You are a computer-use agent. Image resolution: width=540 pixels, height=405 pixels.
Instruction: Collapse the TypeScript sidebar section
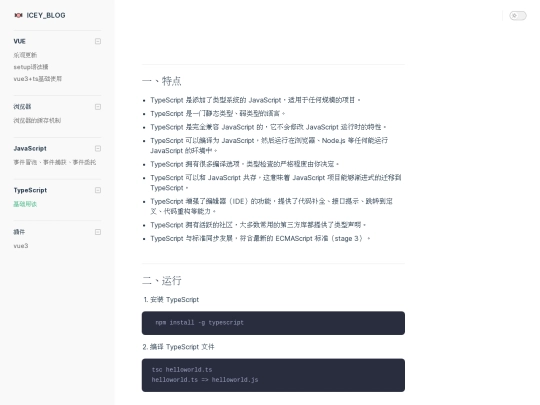tap(98, 190)
